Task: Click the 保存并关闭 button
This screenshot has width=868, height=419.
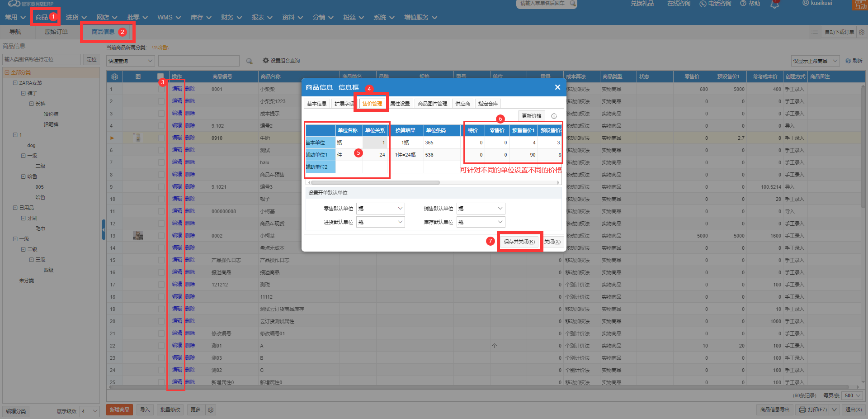Action: click(519, 242)
